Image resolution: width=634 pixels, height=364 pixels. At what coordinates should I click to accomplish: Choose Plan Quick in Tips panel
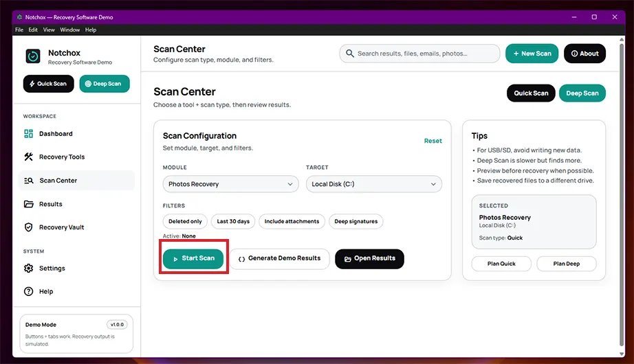(x=501, y=264)
